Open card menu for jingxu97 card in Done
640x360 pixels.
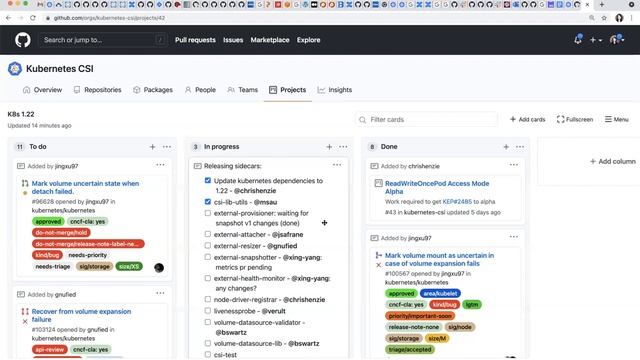click(x=514, y=237)
